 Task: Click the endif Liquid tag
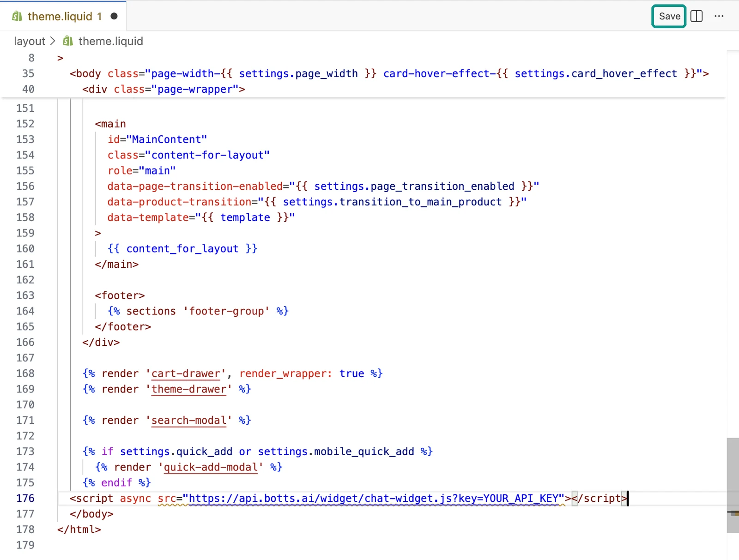point(116,483)
